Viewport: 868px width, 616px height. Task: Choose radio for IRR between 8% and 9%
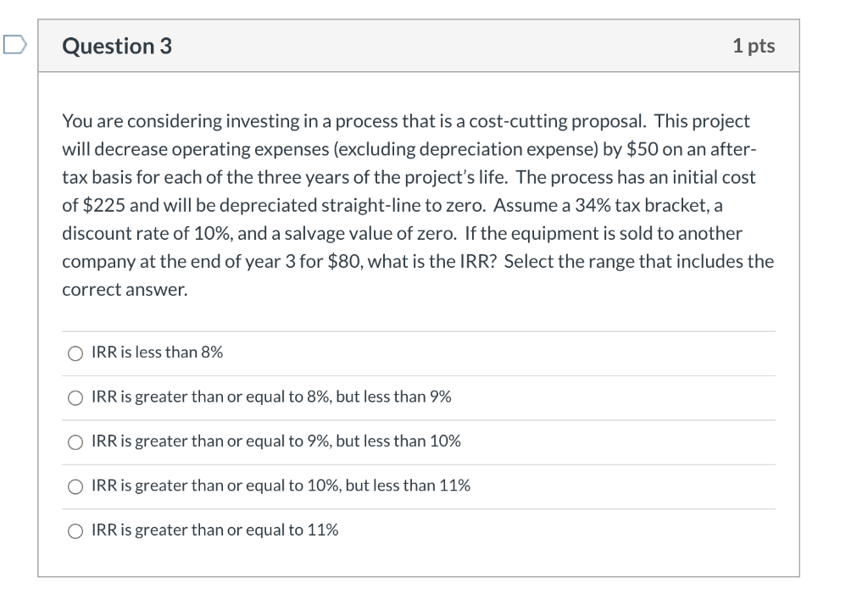click(76, 397)
